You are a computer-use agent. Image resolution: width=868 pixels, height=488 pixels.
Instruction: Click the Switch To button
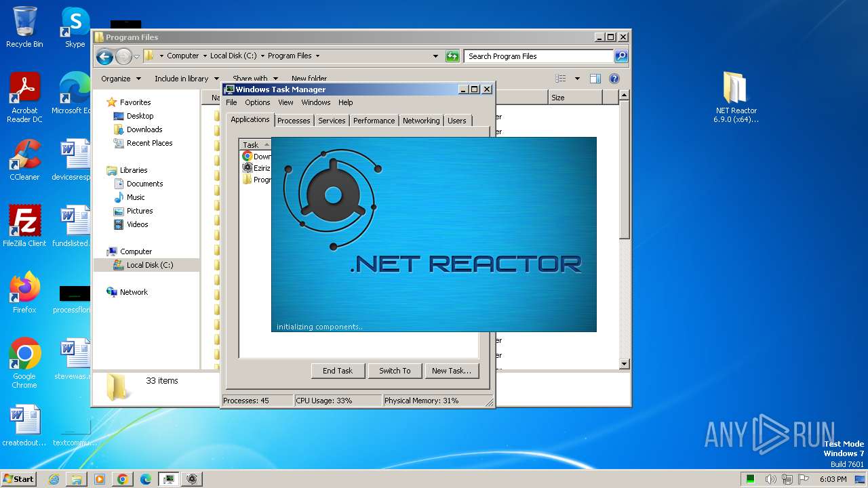[395, 371]
